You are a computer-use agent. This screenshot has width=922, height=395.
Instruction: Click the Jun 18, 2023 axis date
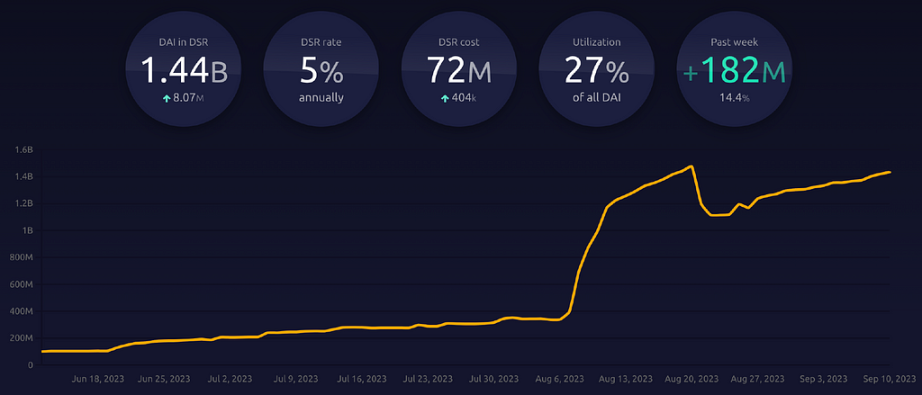click(x=98, y=379)
